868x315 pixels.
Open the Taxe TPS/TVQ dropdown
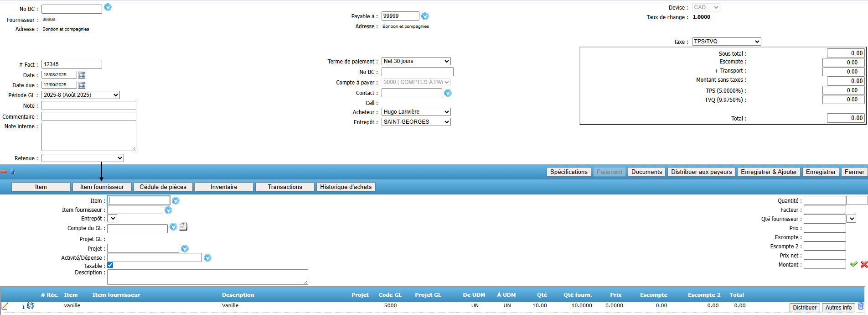click(726, 42)
